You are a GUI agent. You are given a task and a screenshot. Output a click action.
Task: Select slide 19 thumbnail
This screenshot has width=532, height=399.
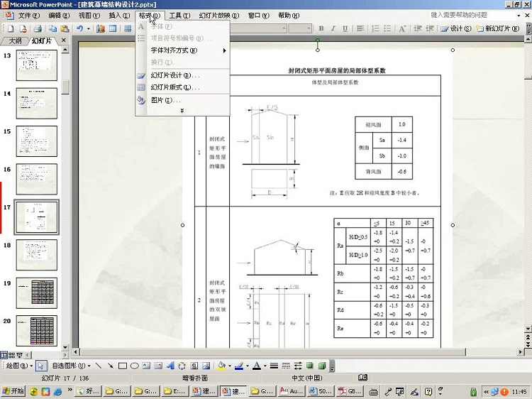[x=37, y=293]
